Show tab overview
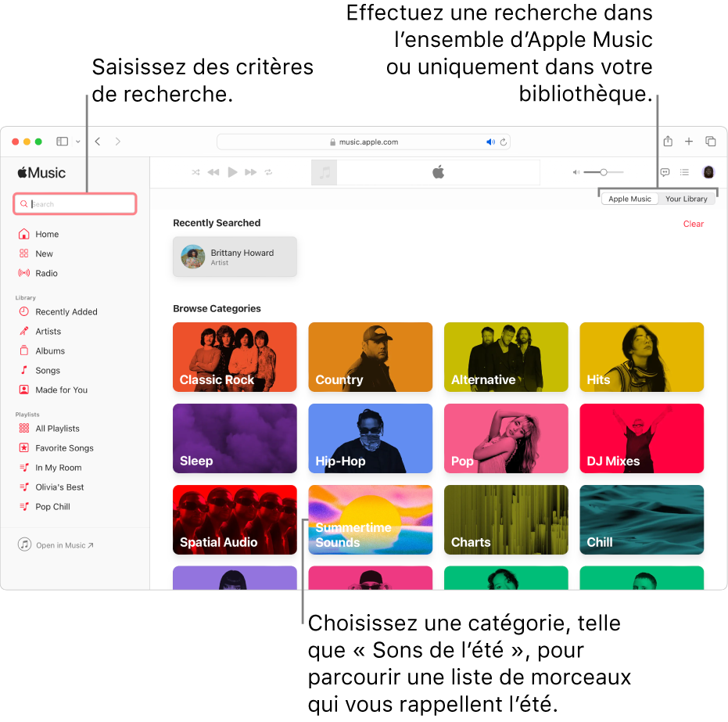 tap(710, 141)
